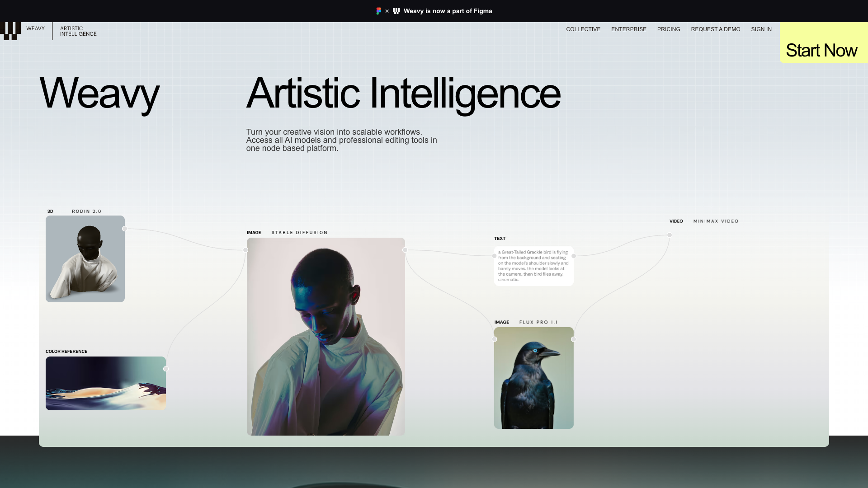Open the Enterprise page

(629, 29)
